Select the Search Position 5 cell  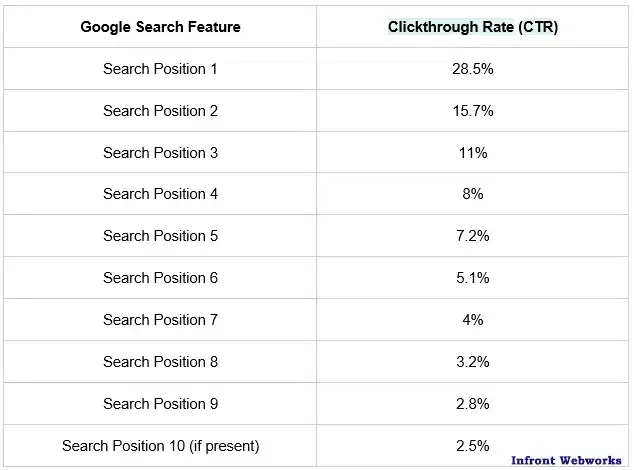[x=160, y=236]
